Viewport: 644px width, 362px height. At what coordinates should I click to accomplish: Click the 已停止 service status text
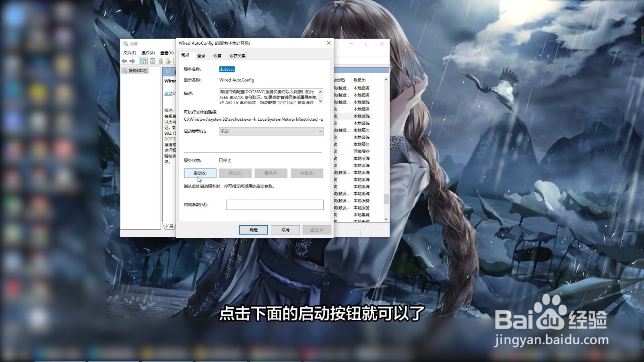click(x=225, y=160)
